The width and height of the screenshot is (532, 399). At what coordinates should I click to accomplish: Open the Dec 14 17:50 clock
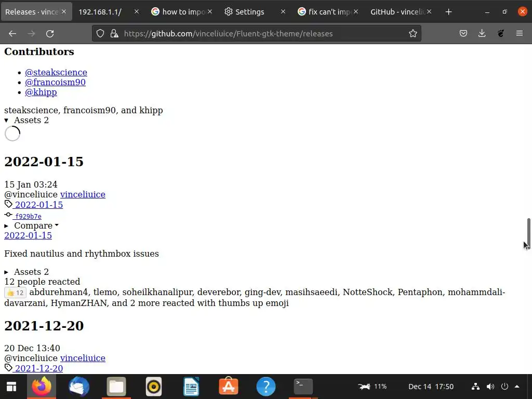431,387
